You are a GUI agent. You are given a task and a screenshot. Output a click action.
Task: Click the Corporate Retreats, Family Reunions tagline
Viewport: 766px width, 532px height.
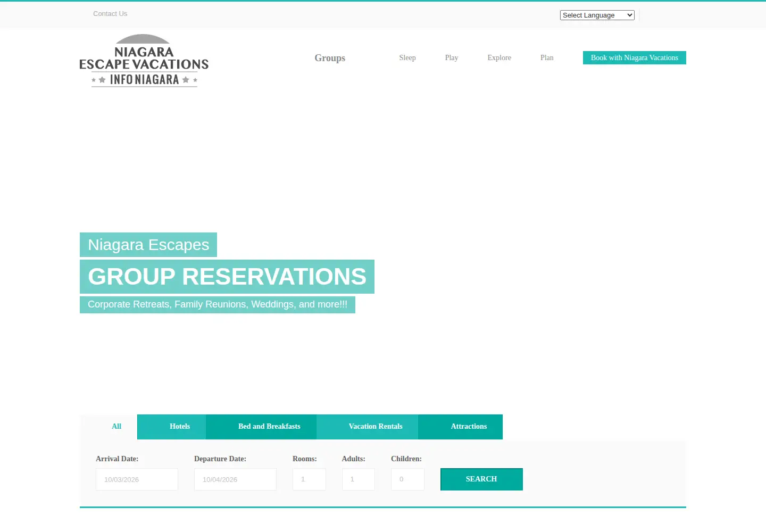[x=218, y=305]
